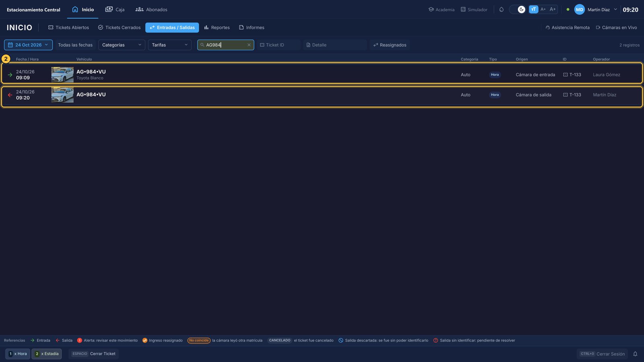Open Asistencia Remota headset option
Viewport: 644px width, 362px height.
pyautogui.click(x=568, y=27)
